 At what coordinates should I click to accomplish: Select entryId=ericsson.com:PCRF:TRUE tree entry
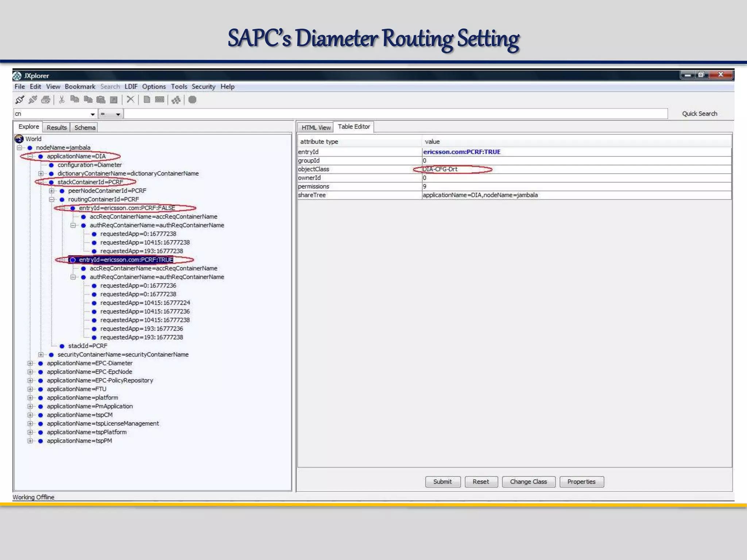click(126, 260)
